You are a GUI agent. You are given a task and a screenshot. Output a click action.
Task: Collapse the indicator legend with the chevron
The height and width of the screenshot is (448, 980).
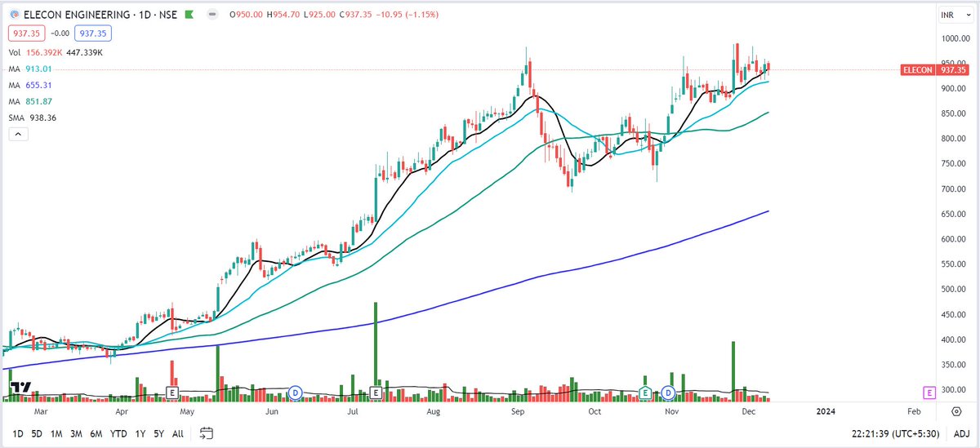(x=16, y=133)
